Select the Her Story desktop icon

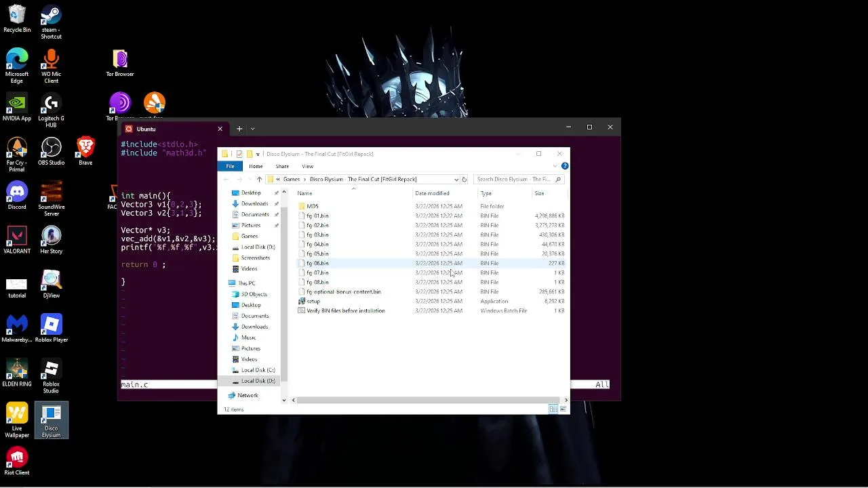[51, 241]
